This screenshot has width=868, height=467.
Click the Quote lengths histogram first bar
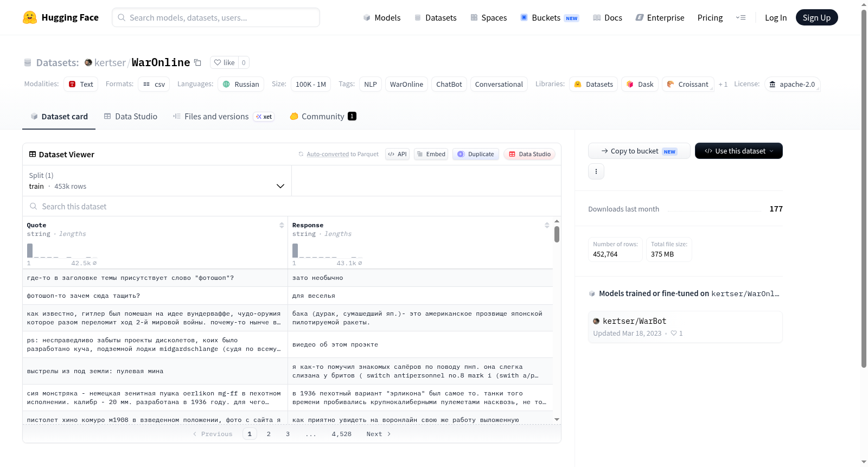coord(30,251)
